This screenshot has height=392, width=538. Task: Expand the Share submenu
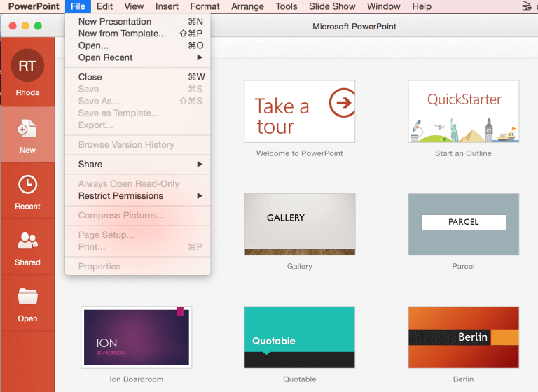tap(137, 164)
